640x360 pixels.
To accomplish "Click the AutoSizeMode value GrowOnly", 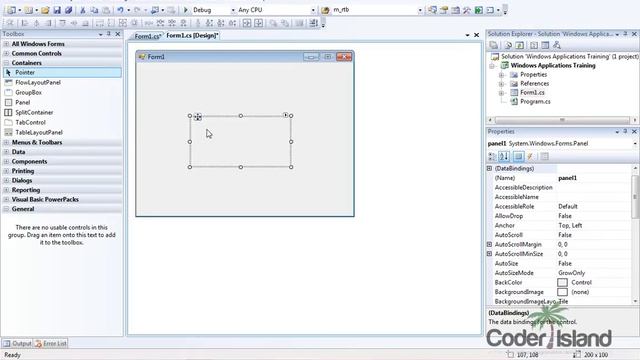I will (571, 273).
